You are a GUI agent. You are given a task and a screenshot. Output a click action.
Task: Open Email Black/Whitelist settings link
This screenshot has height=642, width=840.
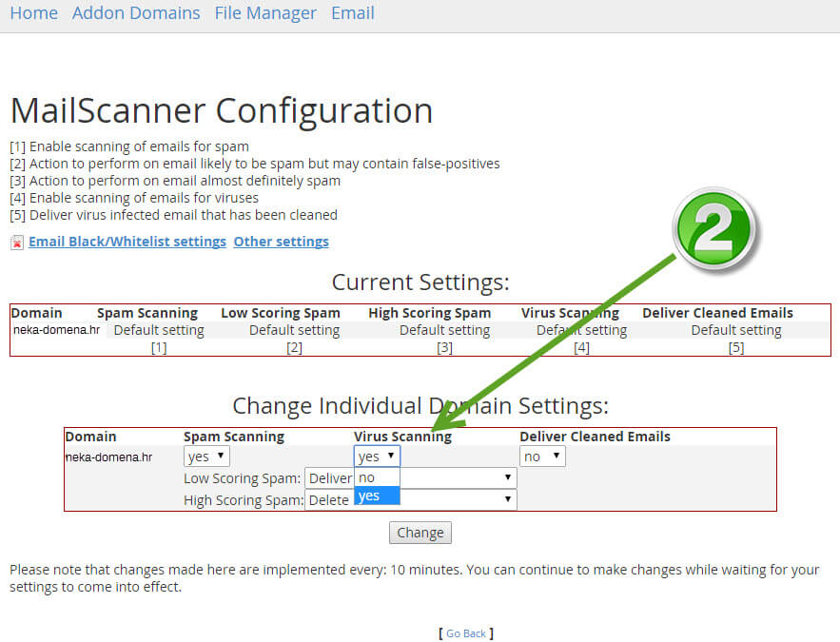click(x=127, y=242)
